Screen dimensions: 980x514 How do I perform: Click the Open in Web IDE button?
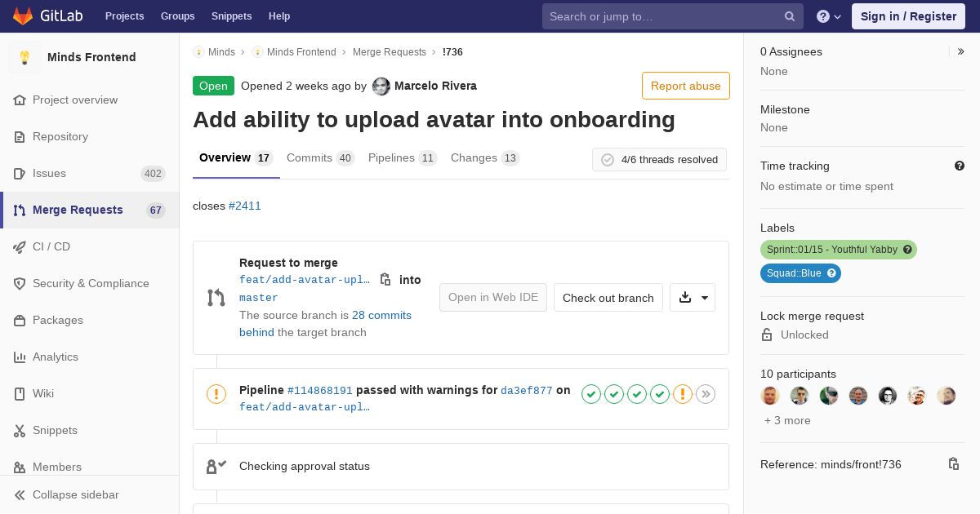click(x=493, y=298)
